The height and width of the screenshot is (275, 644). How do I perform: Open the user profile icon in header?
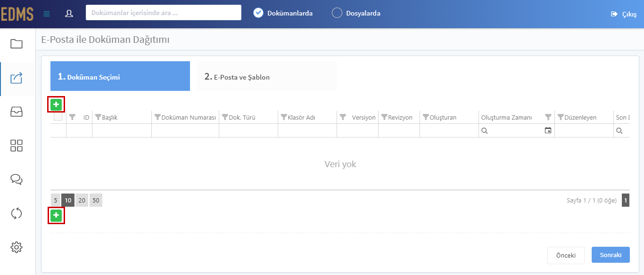(69, 13)
